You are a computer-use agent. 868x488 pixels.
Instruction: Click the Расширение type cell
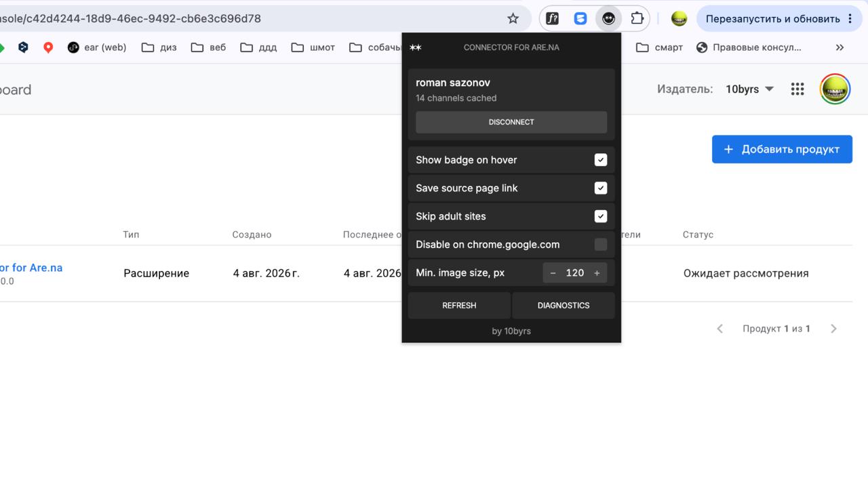click(156, 274)
